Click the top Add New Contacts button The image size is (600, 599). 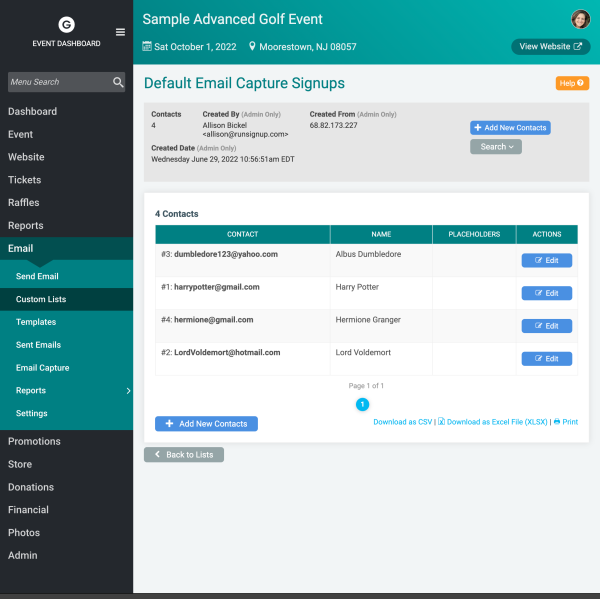tap(510, 128)
